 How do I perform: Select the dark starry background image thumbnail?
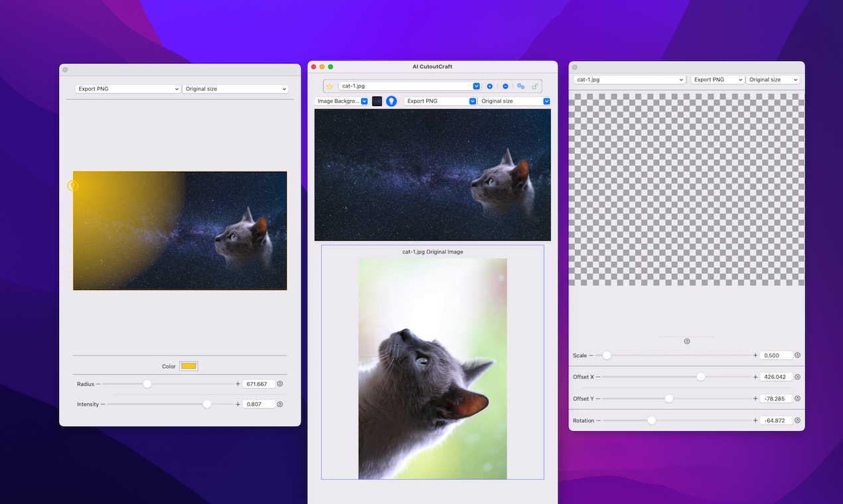(x=377, y=101)
